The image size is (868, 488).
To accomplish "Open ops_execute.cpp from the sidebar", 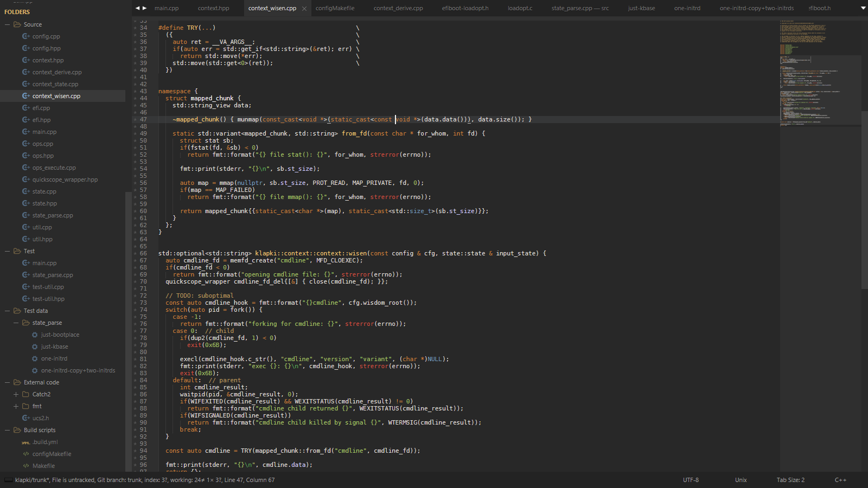I will pyautogui.click(x=54, y=168).
